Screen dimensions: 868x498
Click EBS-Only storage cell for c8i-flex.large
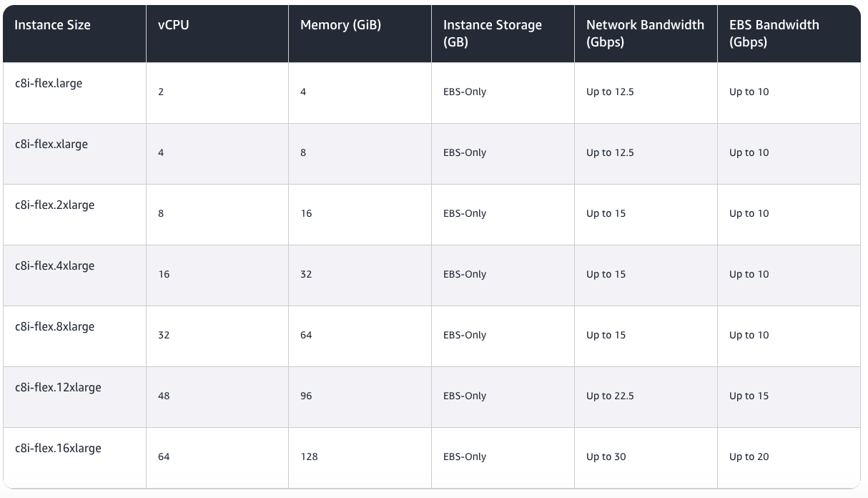[465, 92]
